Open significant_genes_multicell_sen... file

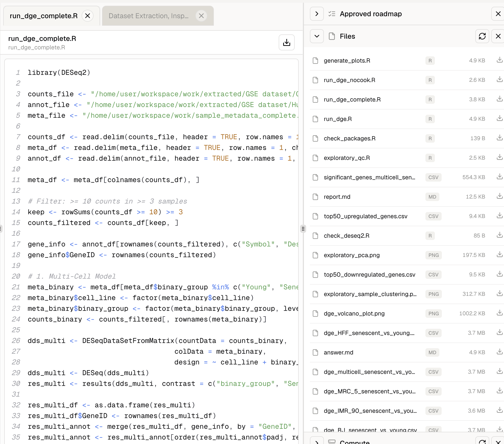370,177
